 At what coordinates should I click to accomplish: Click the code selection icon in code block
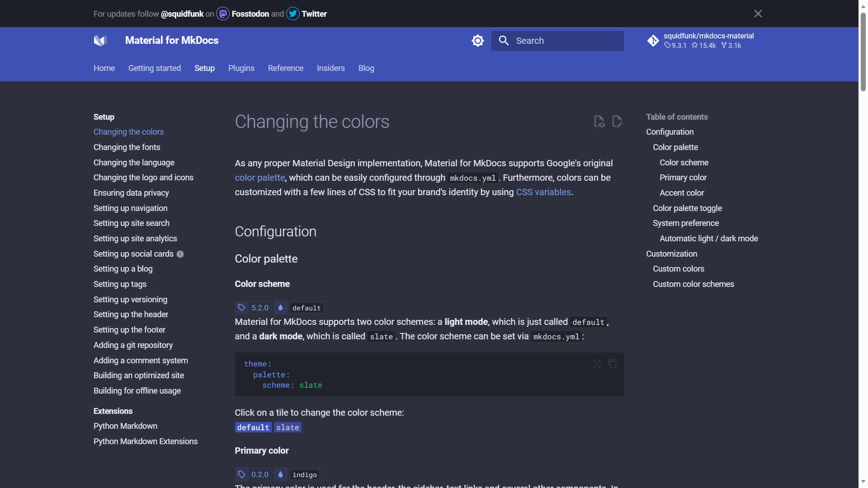click(597, 364)
